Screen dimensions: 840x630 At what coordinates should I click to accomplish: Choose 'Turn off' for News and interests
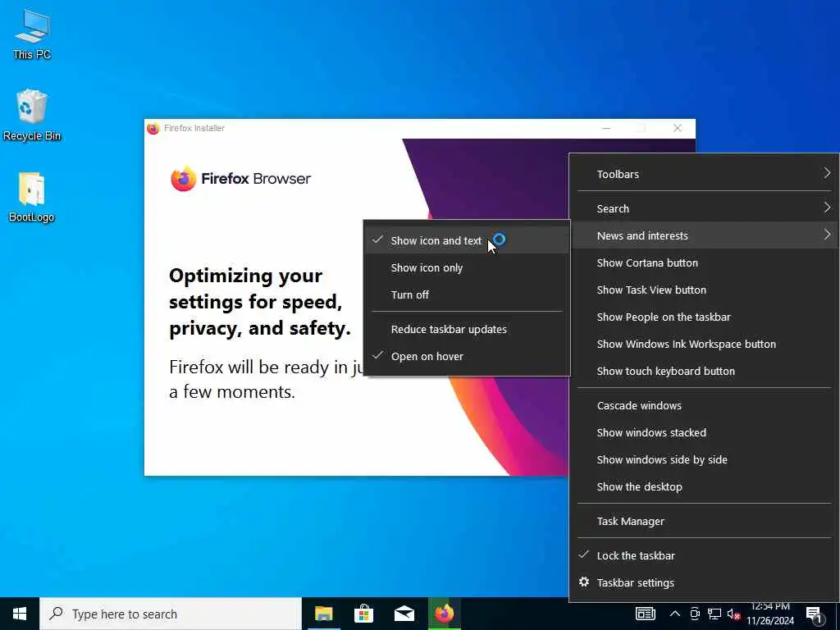[x=467, y=294]
